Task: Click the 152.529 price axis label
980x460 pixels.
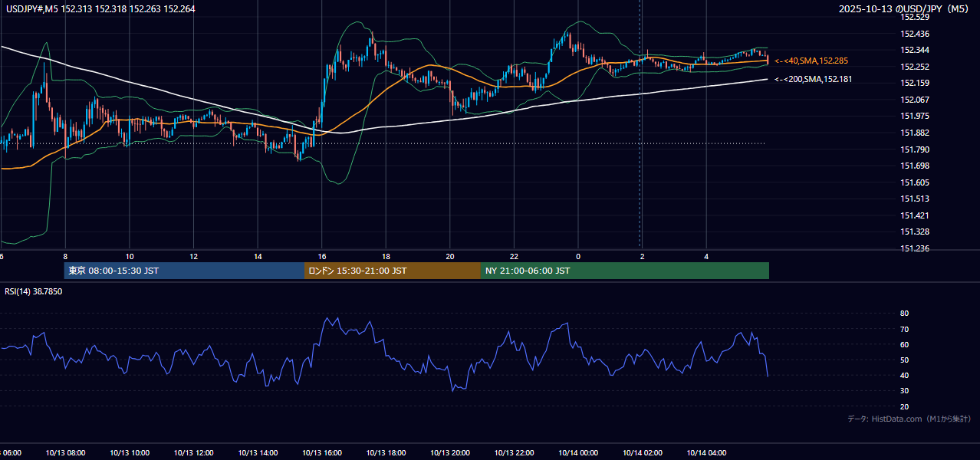Action: tap(915, 17)
